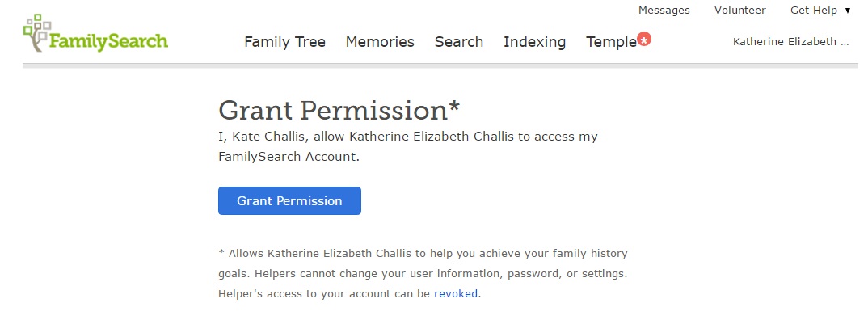Follow the revoked link
This screenshot has width=868, height=324.
457,293
